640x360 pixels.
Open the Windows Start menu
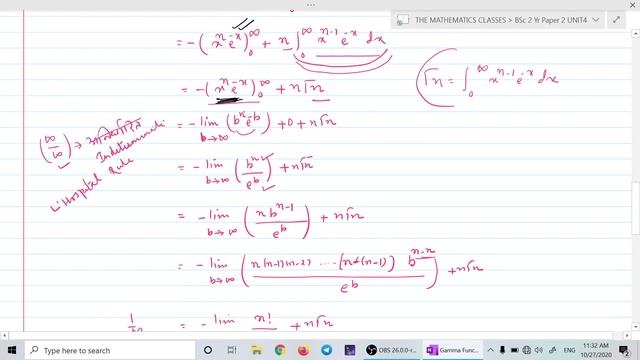pyautogui.click(x=12, y=350)
